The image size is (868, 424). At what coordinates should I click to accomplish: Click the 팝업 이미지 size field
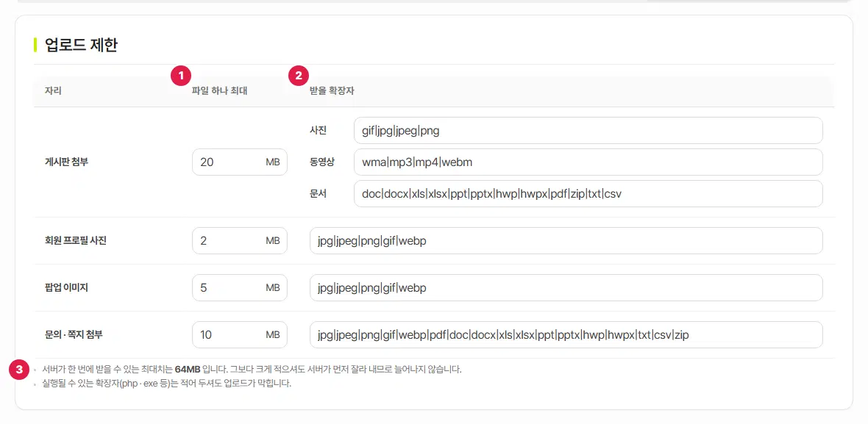(240, 287)
